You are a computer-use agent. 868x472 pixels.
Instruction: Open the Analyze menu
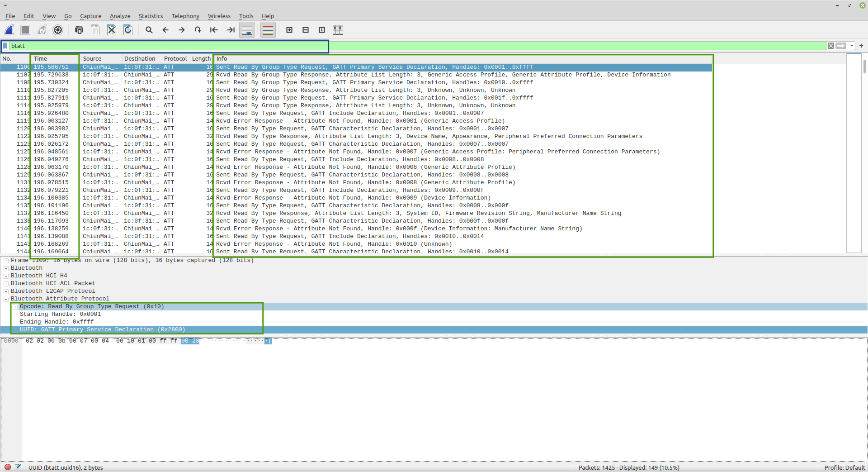click(x=120, y=16)
